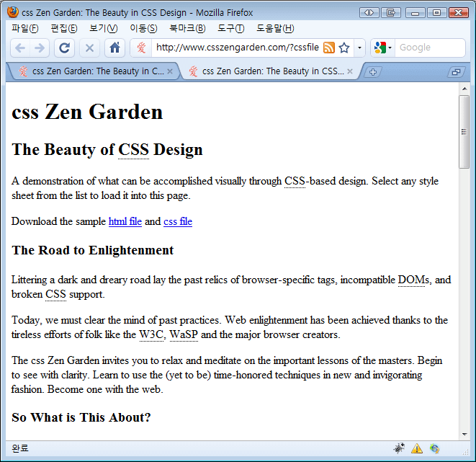Subscribe using the RSS feed icon
This screenshot has height=462, width=476.
(329, 48)
